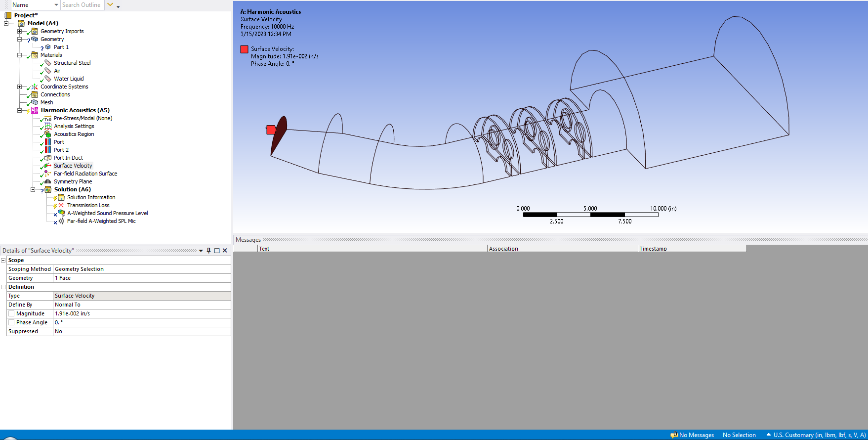Click the Transmission Loss starburst icon
Viewport: 868px width, 440px height.
click(61, 205)
